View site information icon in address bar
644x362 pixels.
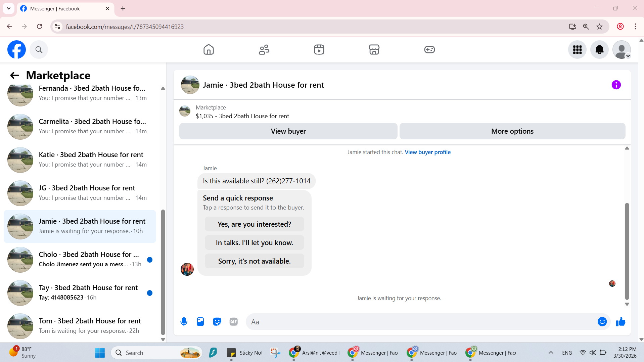point(57,27)
